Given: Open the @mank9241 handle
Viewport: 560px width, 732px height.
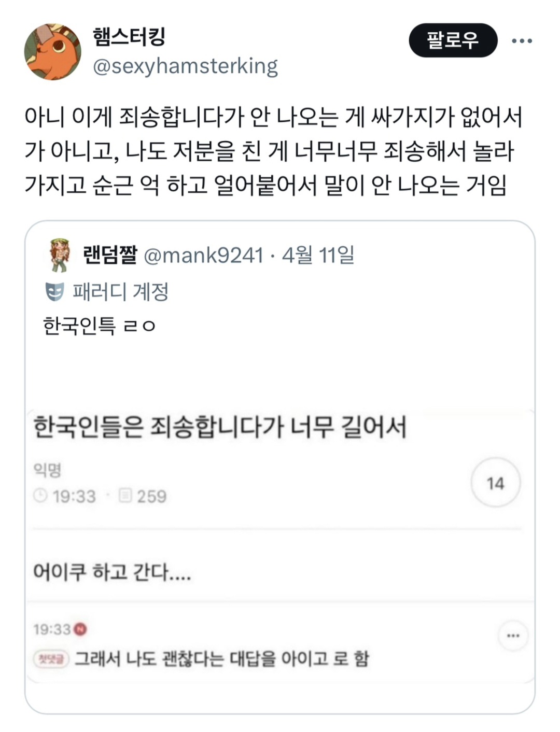Looking at the screenshot, I should (x=203, y=255).
